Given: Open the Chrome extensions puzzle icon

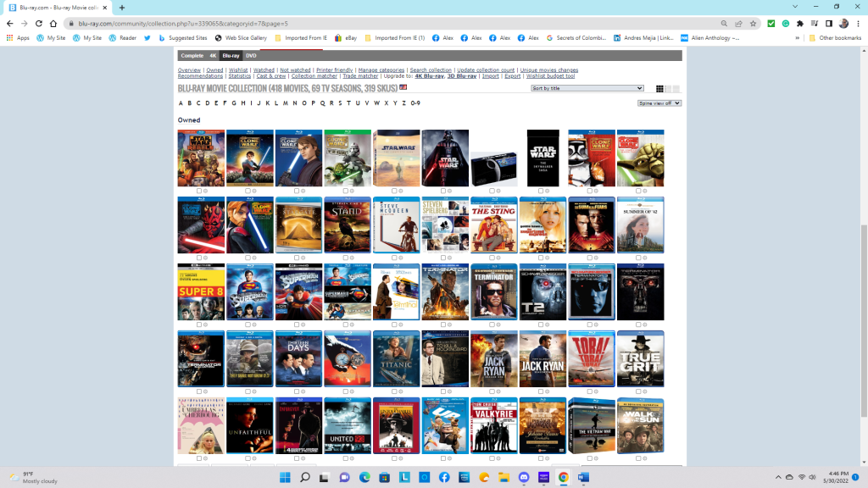Looking at the screenshot, I should (799, 24).
